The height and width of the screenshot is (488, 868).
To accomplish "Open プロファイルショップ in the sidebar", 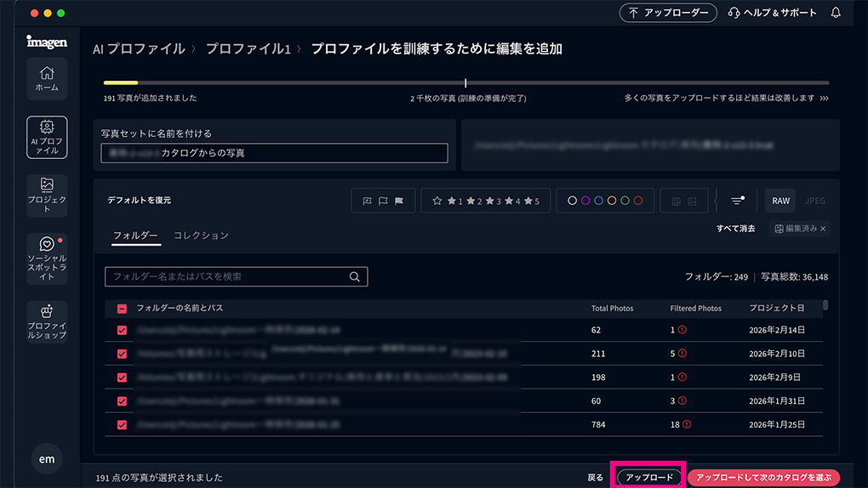I will pyautogui.click(x=47, y=321).
